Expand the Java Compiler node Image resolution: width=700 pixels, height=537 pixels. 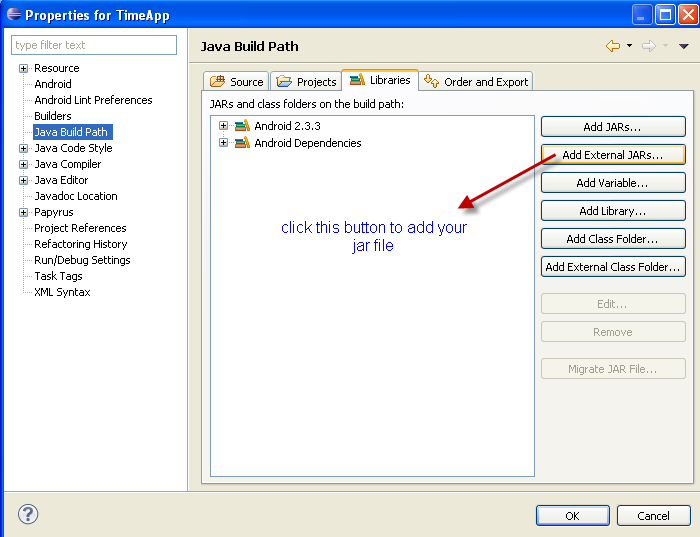pyautogui.click(x=23, y=164)
